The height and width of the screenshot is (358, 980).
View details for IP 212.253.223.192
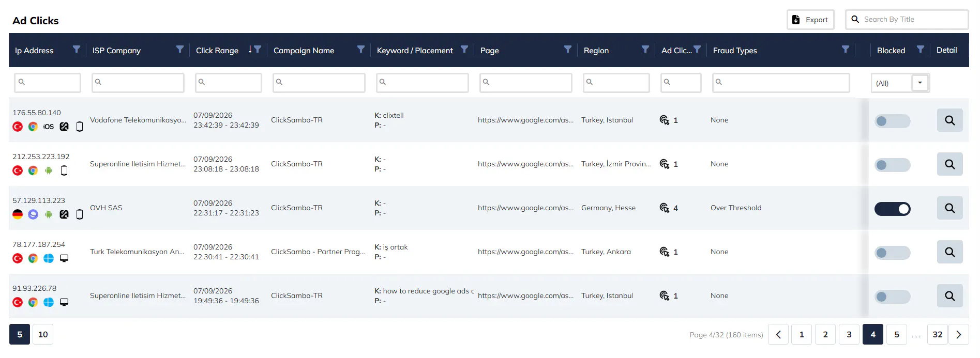(950, 164)
